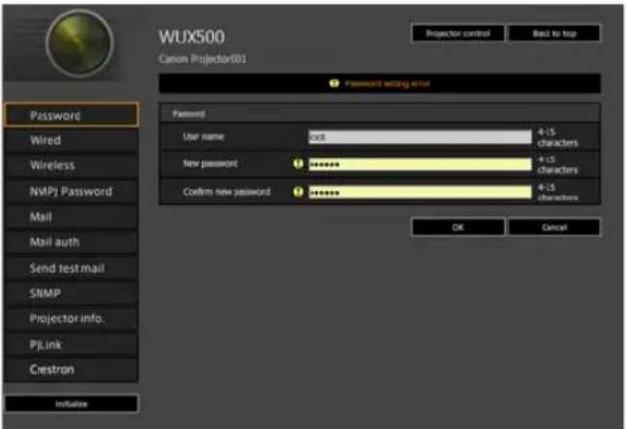Open the Projector info. page
The width and height of the screenshot is (626, 429).
(71, 318)
